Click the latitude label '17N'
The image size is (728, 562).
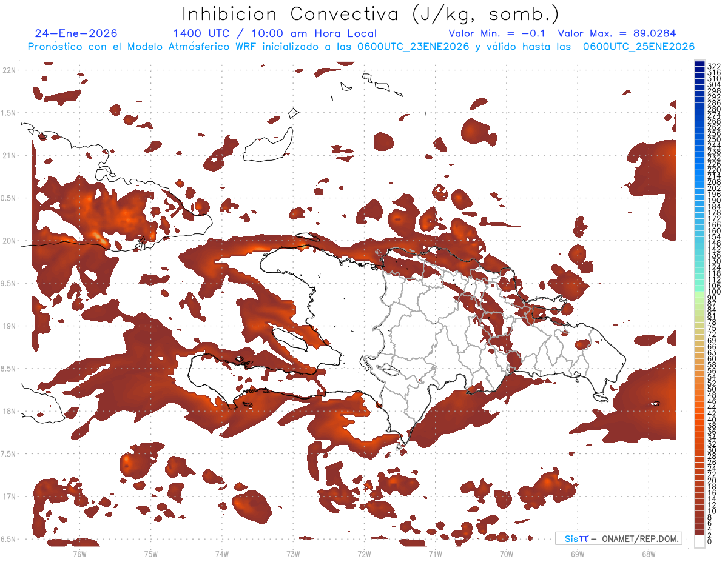pos(9,497)
